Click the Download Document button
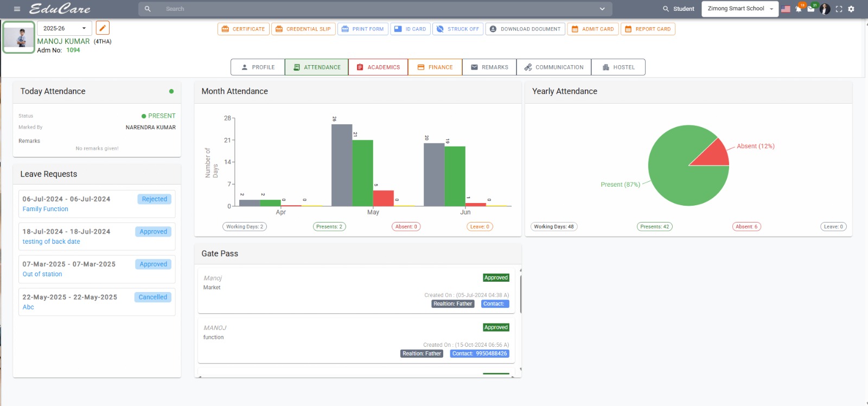This screenshot has height=406, width=868. 525,29
